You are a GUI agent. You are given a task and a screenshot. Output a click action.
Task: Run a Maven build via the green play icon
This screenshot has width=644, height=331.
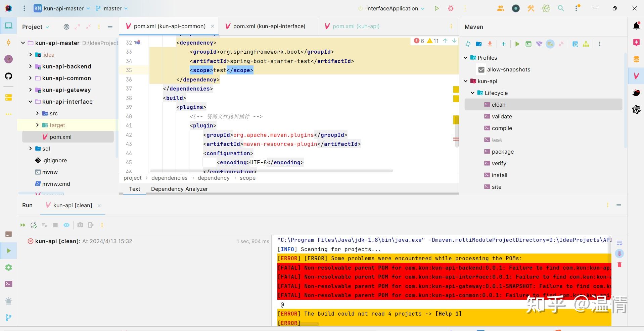517,44
